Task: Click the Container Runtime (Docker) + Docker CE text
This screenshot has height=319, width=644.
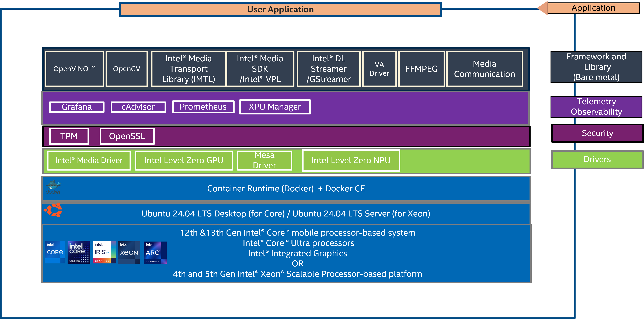Action: click(286, 189)
